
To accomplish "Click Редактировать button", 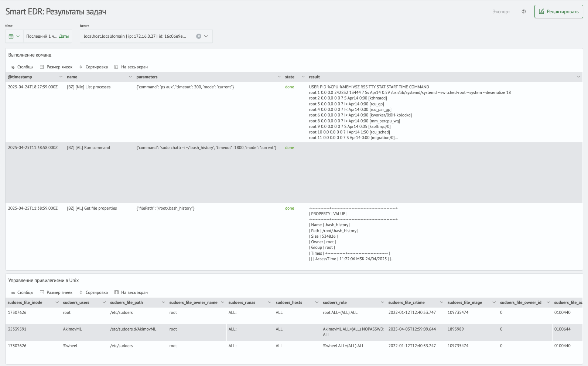I will pyautogui.click(x=558, y=11).
